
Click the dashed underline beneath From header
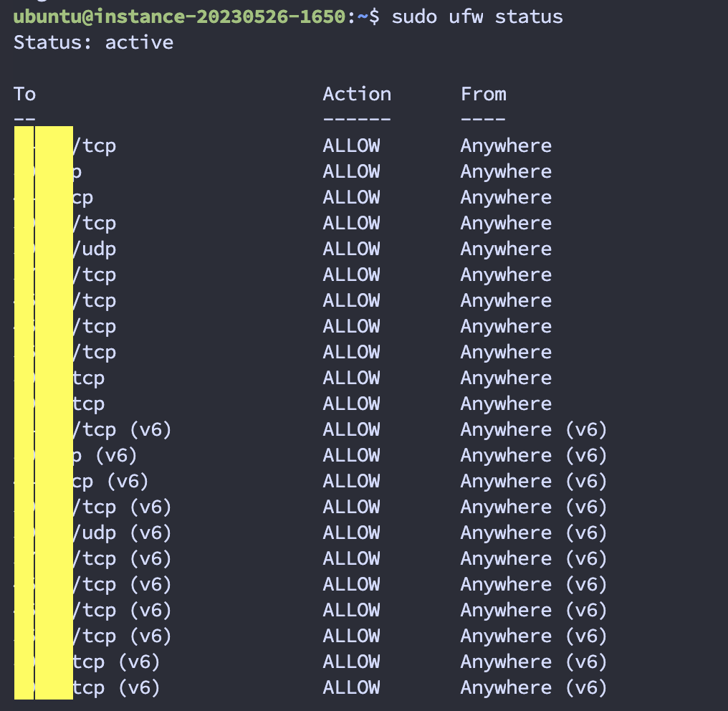coord(483,119)
